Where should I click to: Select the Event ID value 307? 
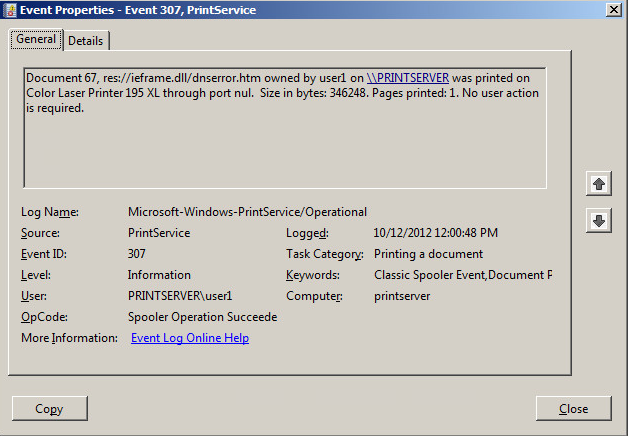coord(137,254)
